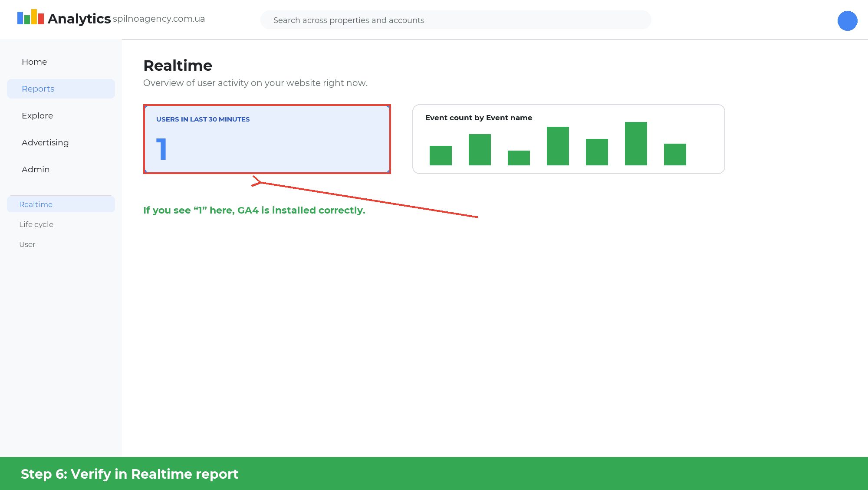Click the shortest green bar in chart
This screenshot has height=490, width=868.
pyautogui.click(x=519, y=158)
